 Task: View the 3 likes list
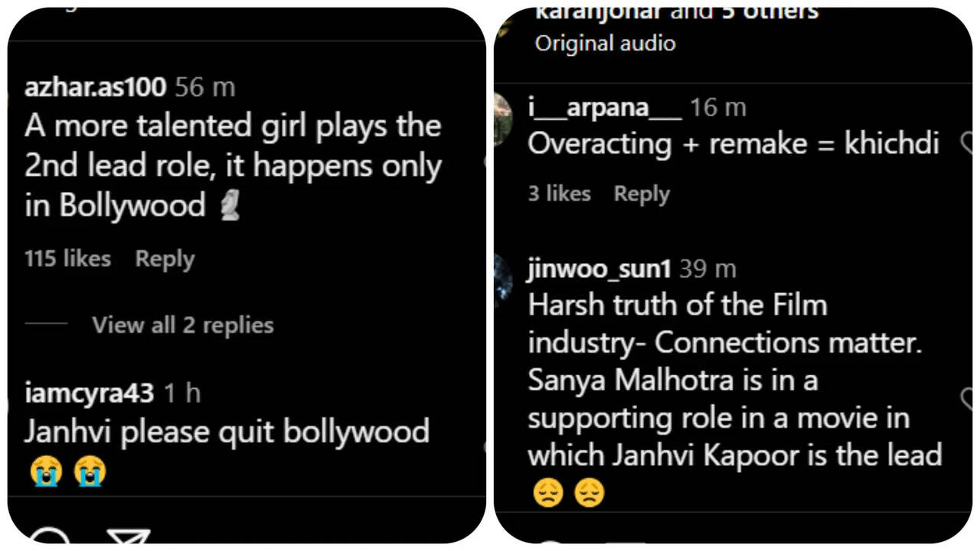[559, 194]
